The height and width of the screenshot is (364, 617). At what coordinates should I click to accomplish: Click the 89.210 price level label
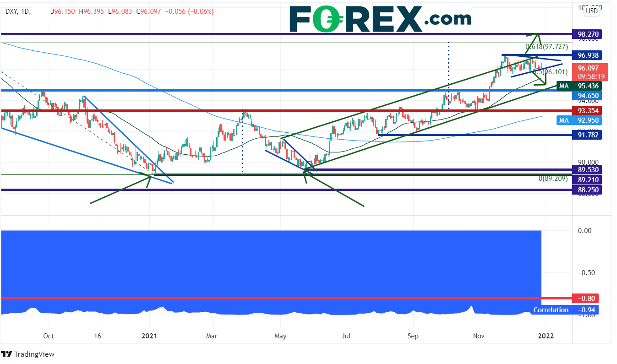point(587,180)
